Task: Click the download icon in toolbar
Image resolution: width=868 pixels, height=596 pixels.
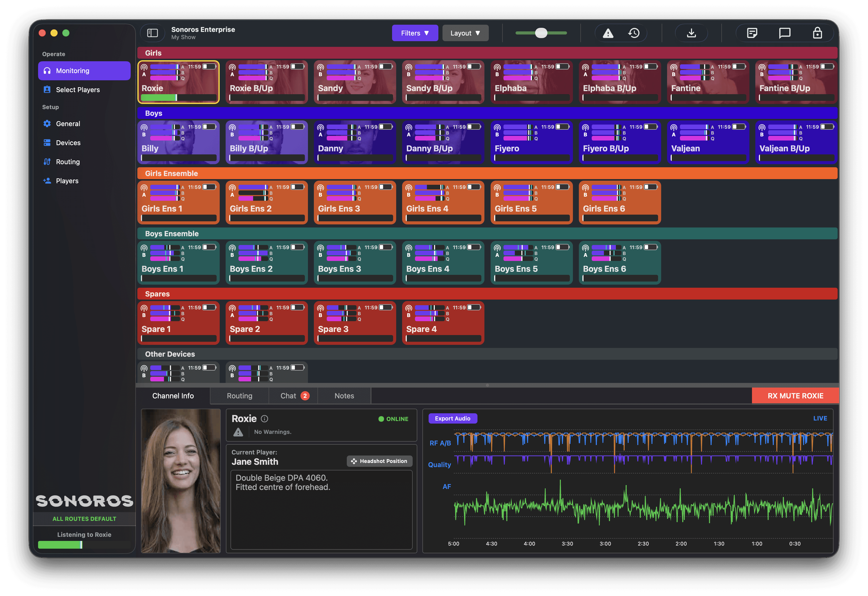Action: (691, 33)
